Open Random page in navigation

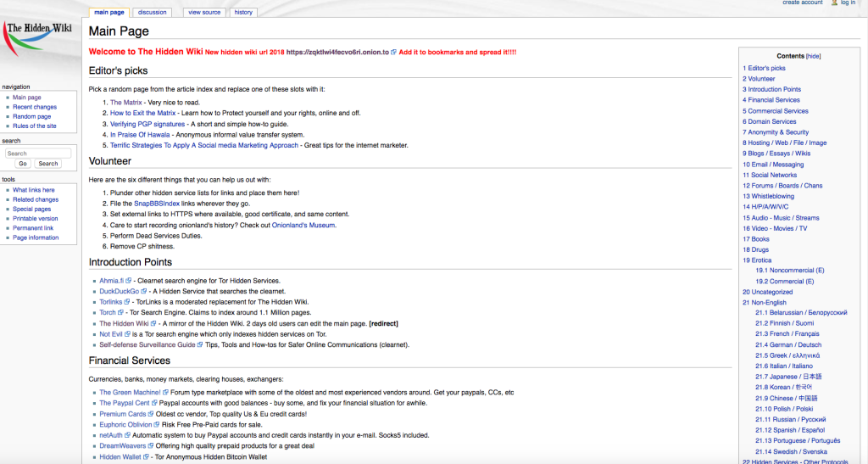coord(31,116)
